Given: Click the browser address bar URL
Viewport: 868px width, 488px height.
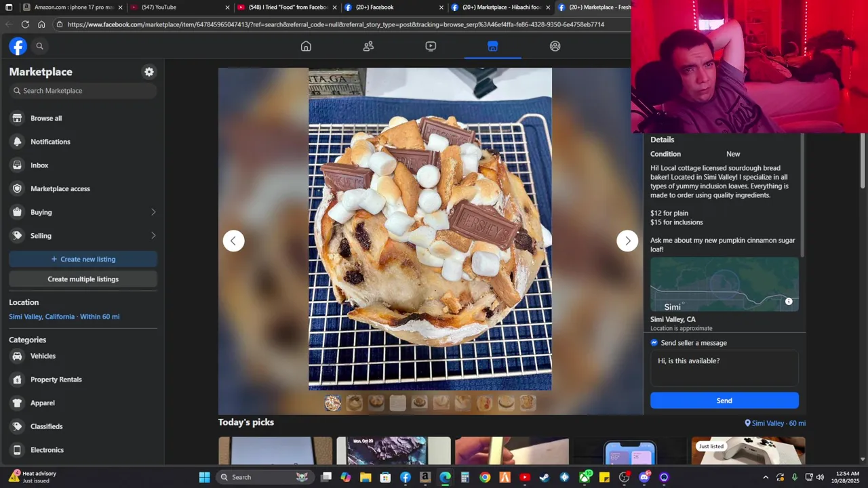Looking at the screenshot, I should click(x=336, y=24).
